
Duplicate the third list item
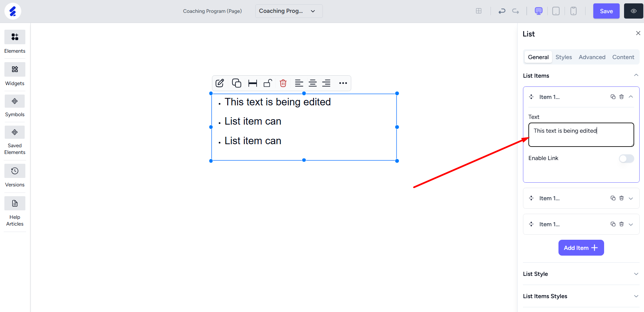tap(613, 224)
